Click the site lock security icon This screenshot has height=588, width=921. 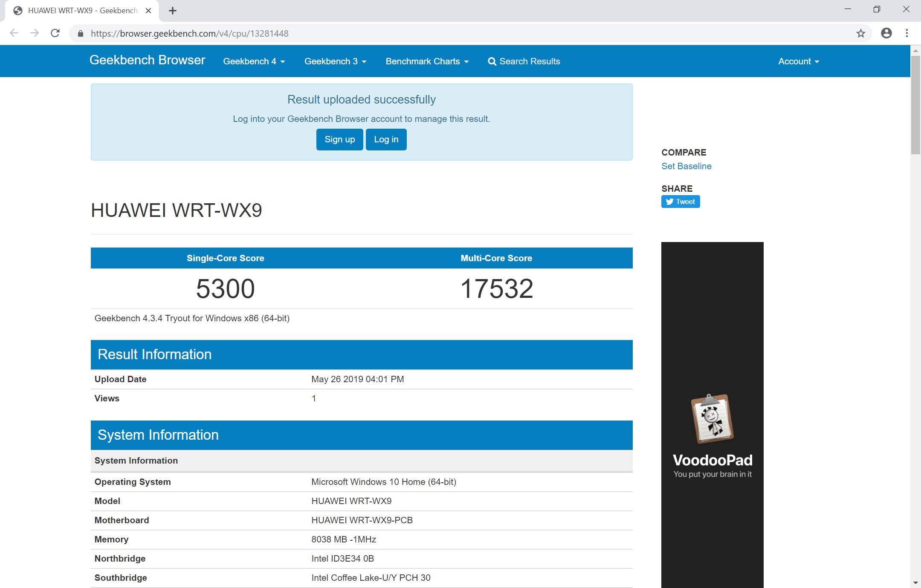click(x=81, y=33)
